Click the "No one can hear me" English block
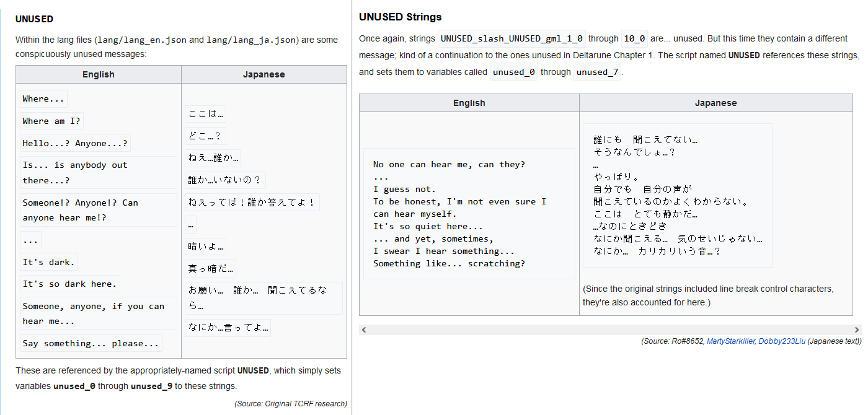Viewport: 868px width, 415px height. 469,214
